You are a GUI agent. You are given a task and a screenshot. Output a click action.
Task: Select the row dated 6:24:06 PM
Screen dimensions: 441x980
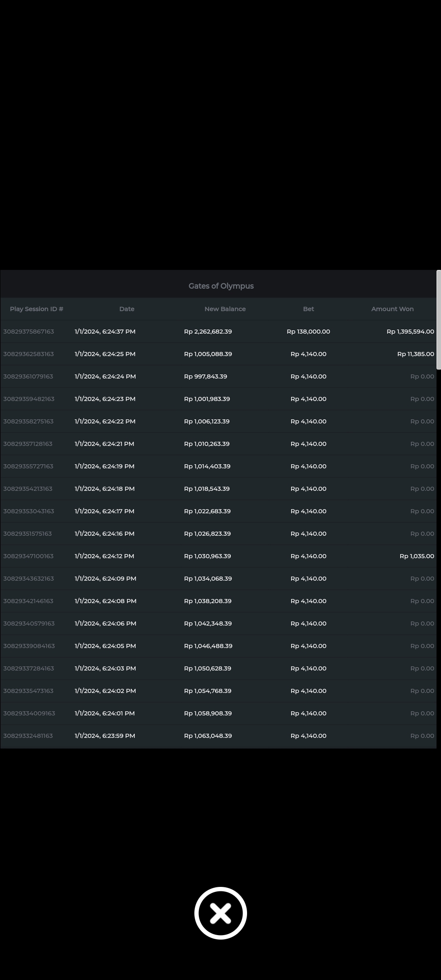(105, 624)
